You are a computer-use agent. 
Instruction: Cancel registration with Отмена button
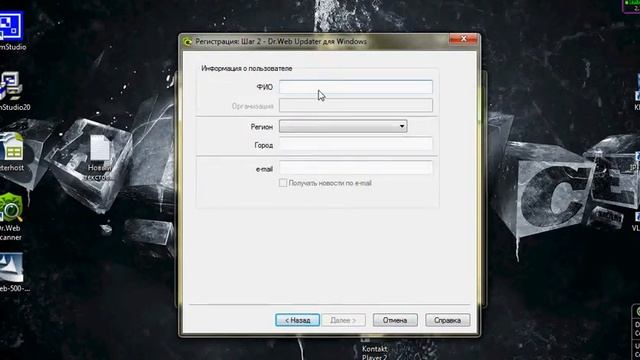pos(395,320)
